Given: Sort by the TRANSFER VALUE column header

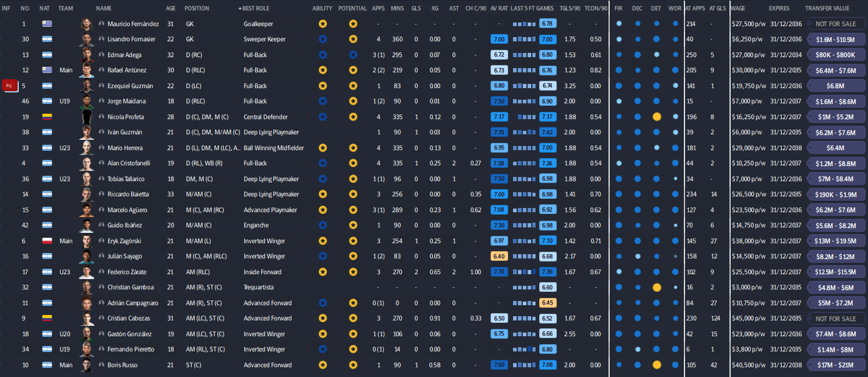Looking at the screenshot, I should [x=828, y=9].
